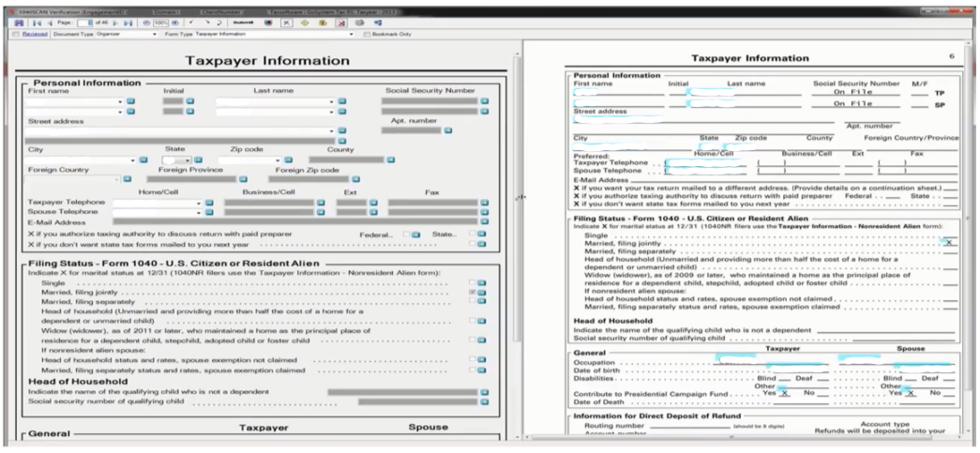Click the Reviewed link label
The image size is (980, 453).
(35, 35)
